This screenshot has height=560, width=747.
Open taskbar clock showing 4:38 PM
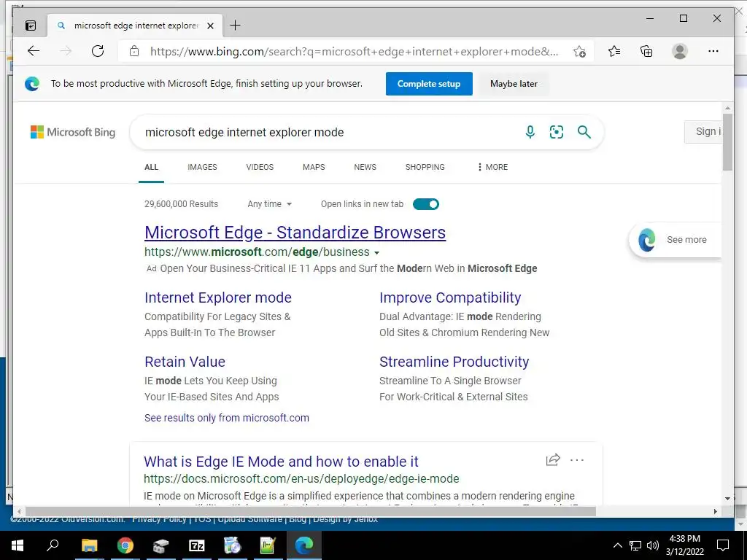(x=684, y=545)
